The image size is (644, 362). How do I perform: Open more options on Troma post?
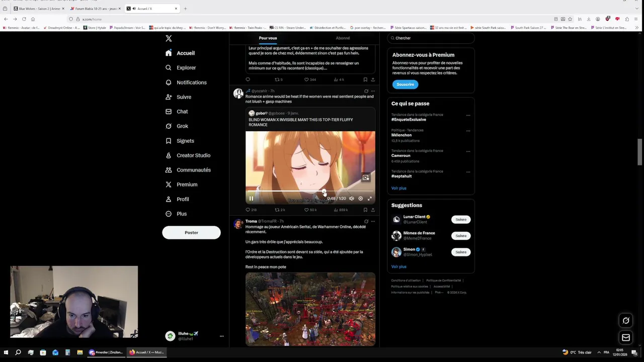point(373,221)
